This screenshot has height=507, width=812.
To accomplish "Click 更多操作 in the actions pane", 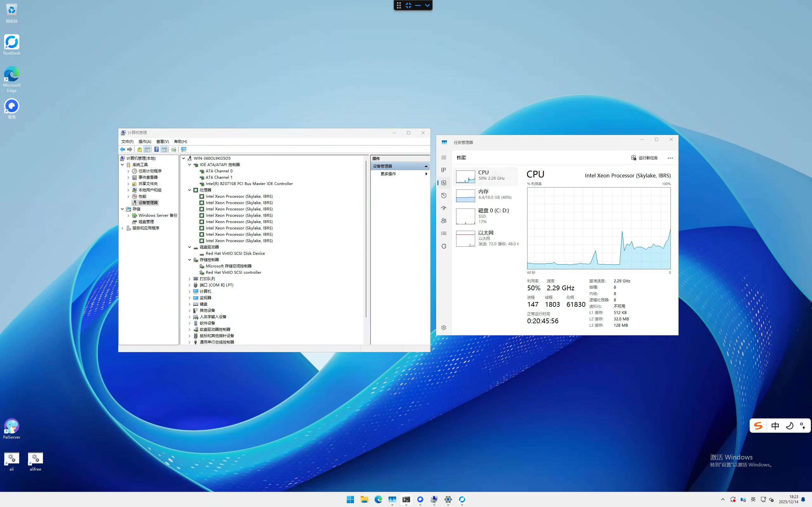I will (x=388, y=174).
